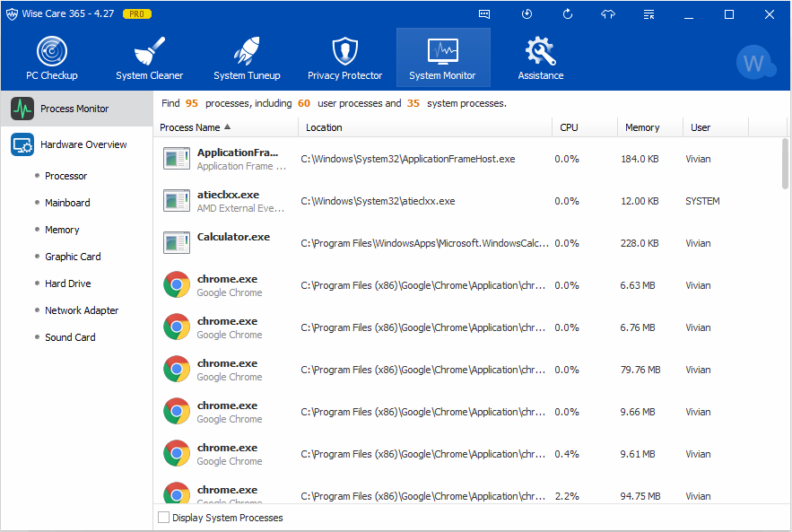Click the AMD External Eve… description text
This screenshot has height=532, width=792.
point(240,208)
